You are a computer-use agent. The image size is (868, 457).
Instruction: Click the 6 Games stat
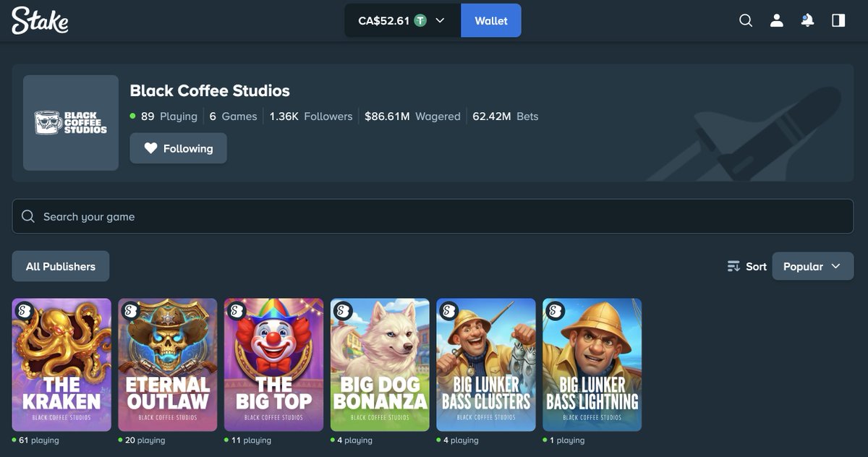pyautogui.click(x=234, y=116)
